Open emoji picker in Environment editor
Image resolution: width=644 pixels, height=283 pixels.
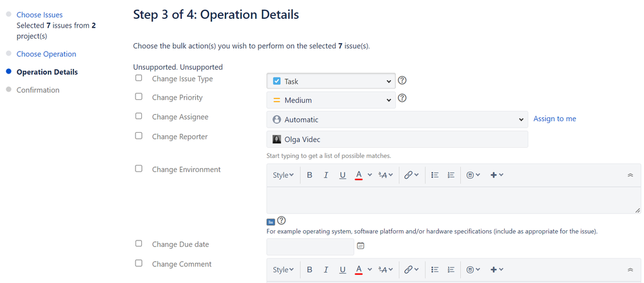474,175
